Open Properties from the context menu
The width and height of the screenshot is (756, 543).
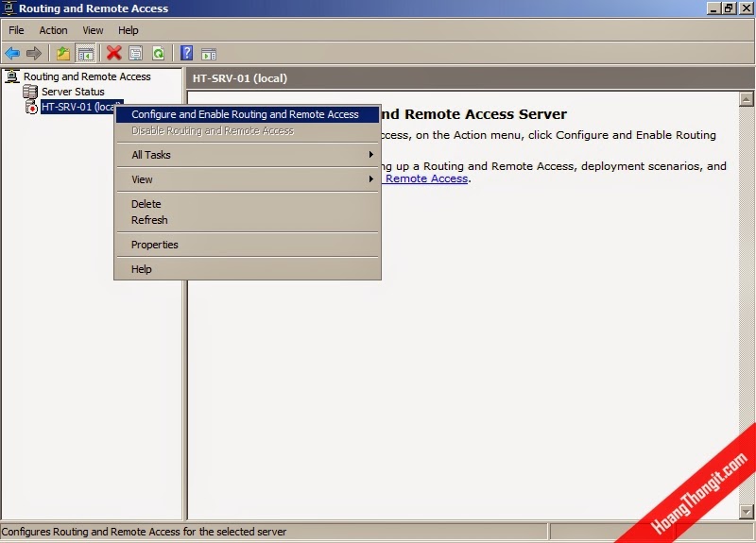pos(248,245)
